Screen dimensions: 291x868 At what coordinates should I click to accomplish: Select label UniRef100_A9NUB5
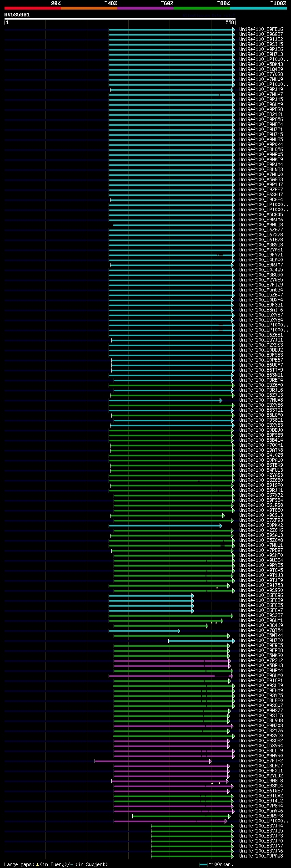tap(261, 139)
